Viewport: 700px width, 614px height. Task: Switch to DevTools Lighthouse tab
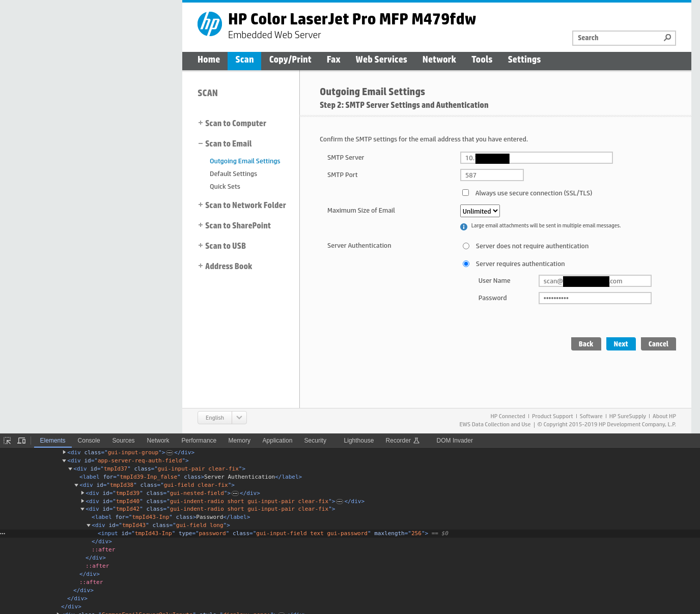coord(358,441)
